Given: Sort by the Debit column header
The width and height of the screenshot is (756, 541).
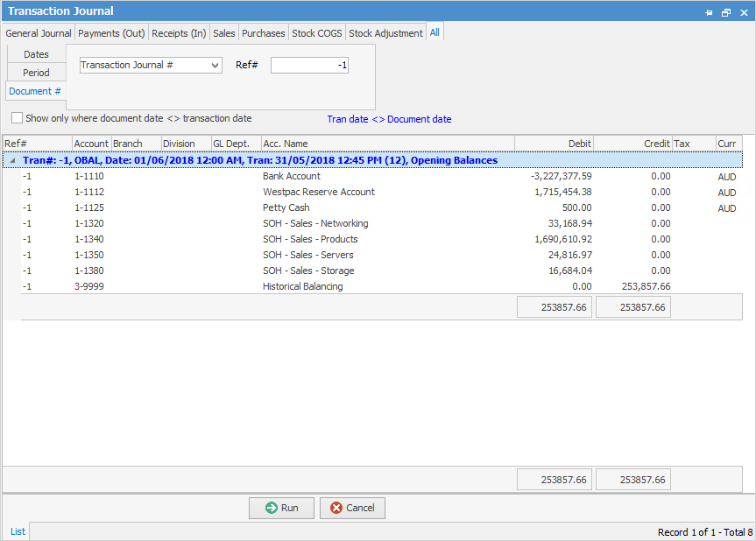Looking at the screenshot, I should click(554, 144).
